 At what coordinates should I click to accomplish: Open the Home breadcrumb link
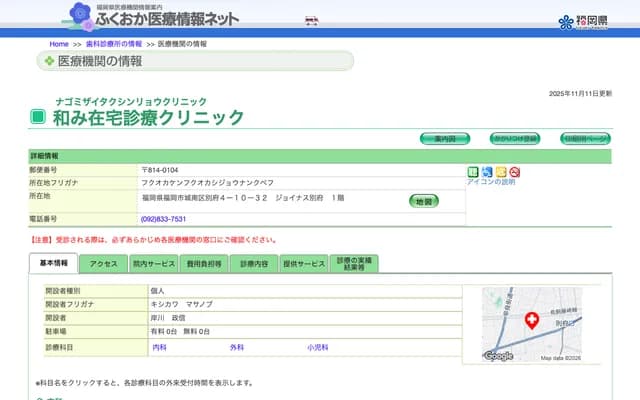(59, 44)
